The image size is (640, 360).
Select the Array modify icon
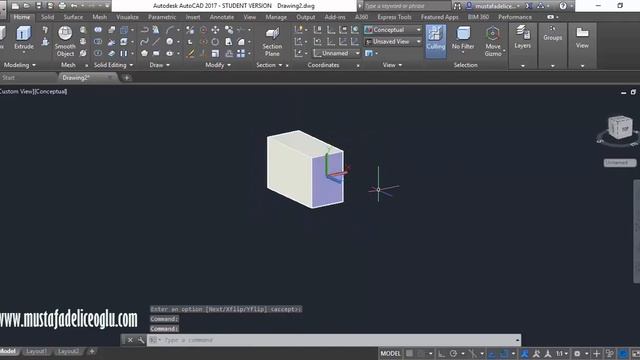pyautogui.click(x=241, y=53)
